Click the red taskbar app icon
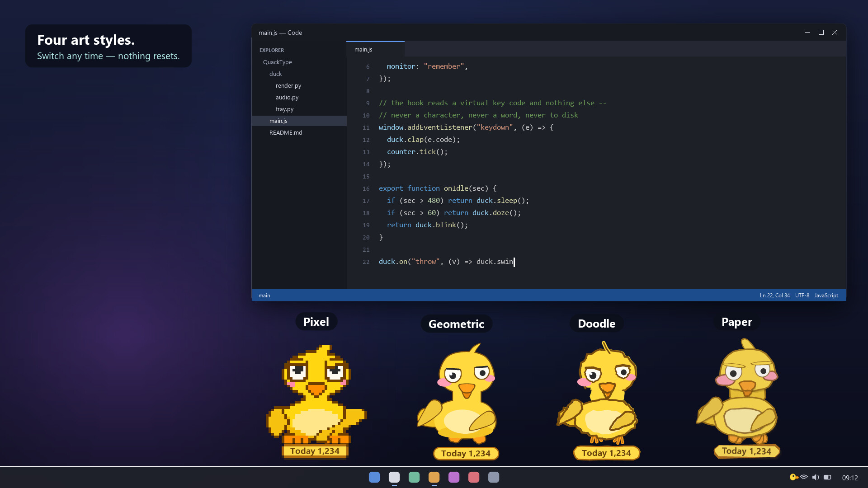 (474, 477)
